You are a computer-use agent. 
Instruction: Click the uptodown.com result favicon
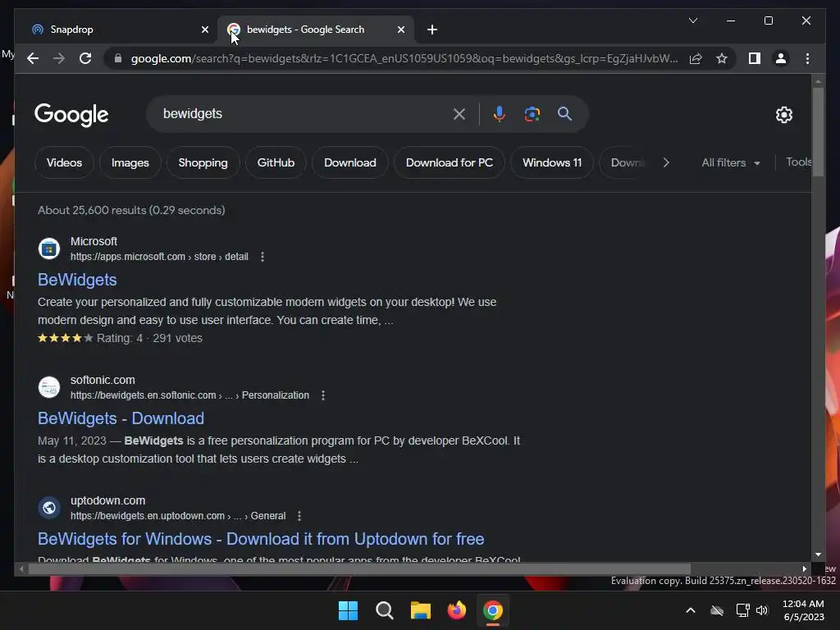[x=48, y=507]
